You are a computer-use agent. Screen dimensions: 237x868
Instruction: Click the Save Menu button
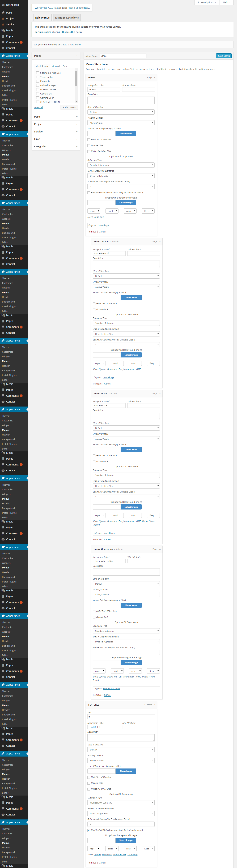(x=224, y=56)
